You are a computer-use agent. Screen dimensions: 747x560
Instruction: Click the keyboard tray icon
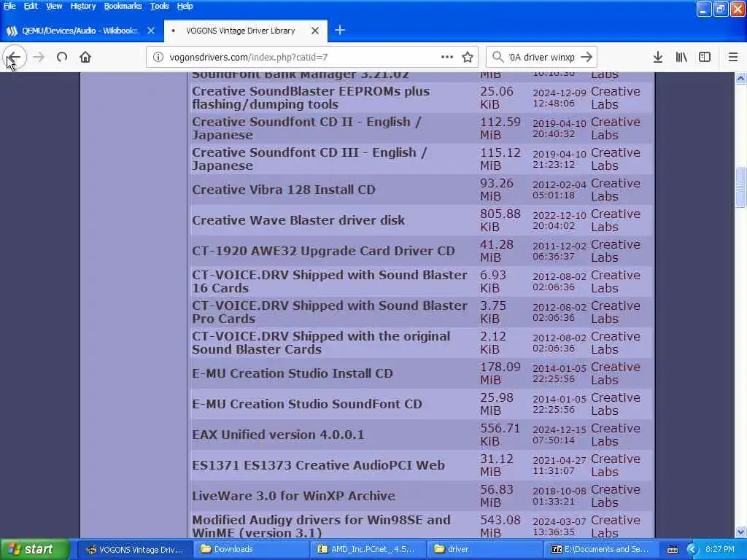672,550
